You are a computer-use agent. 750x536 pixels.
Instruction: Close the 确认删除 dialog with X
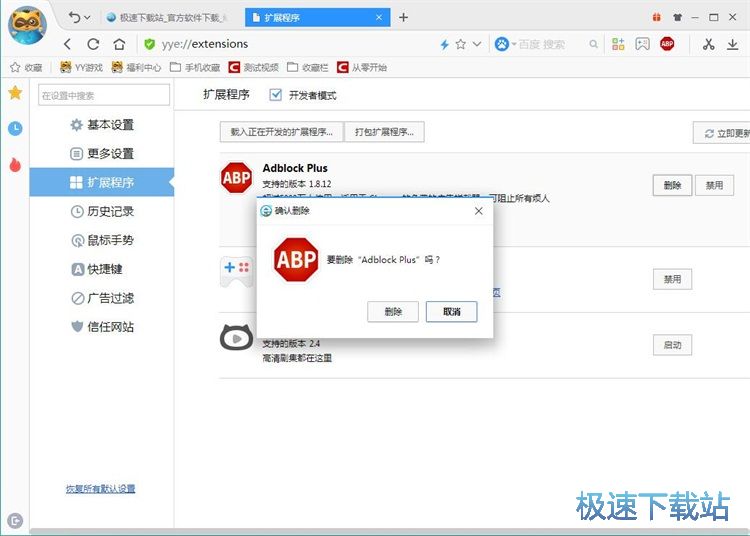click(478, 211)
